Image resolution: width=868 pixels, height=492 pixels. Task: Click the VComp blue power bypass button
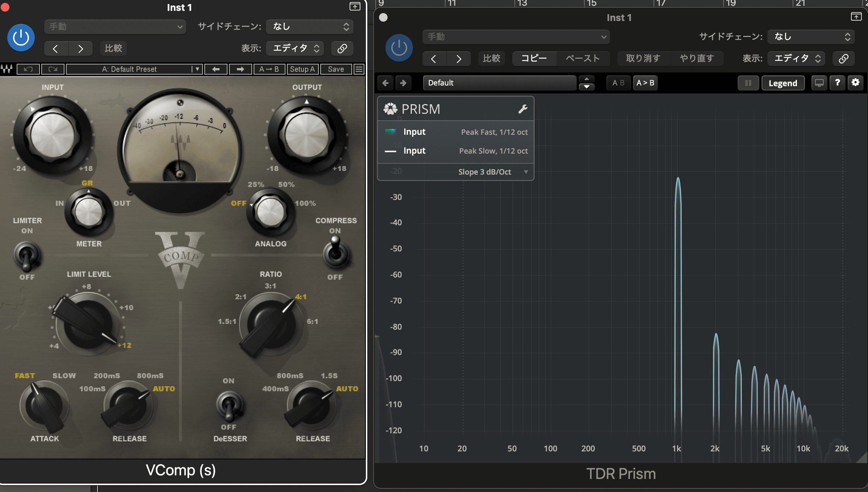coord(21,38)
